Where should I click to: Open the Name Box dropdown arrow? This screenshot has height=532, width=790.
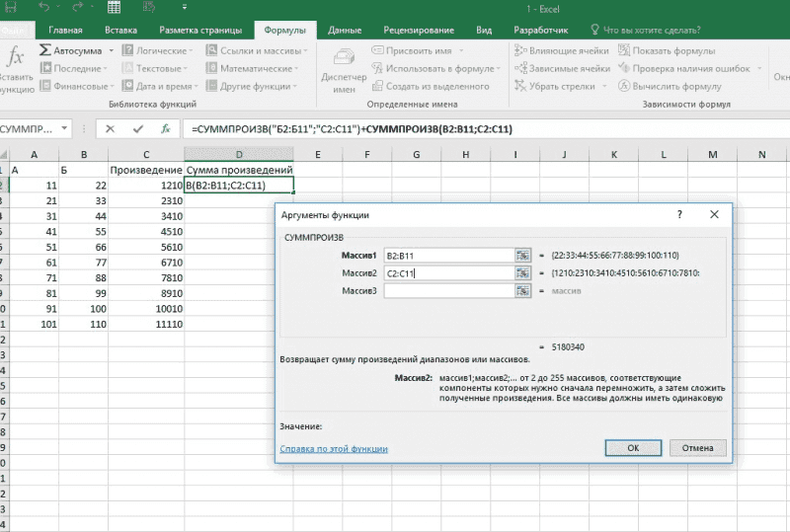(x=64, y=128)
